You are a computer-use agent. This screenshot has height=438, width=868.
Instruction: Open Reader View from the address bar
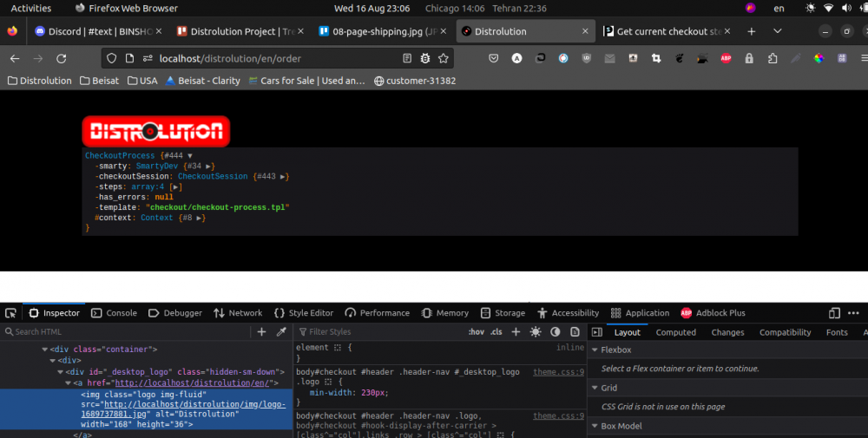pos(407,59)
